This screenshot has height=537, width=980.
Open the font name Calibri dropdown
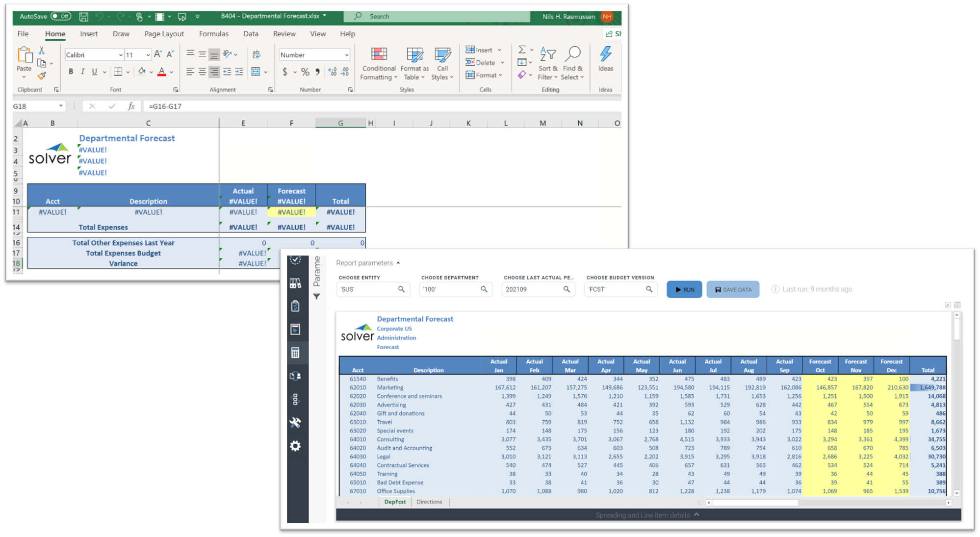pyautogui.click(x=120, y=55)
